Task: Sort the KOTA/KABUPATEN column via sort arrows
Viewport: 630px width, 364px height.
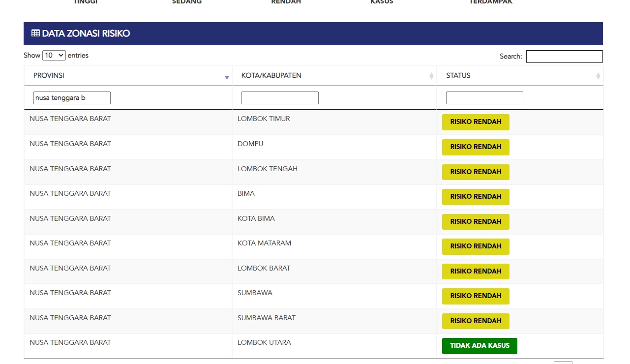Action: point(431,76)
